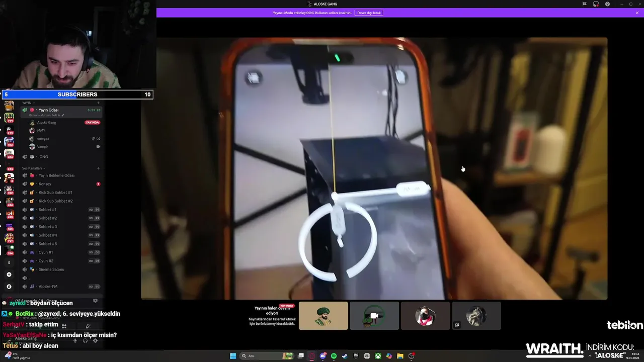Screen dimensions: 644x362
Task: Open server icon with 540 badge
Action: 9,130
